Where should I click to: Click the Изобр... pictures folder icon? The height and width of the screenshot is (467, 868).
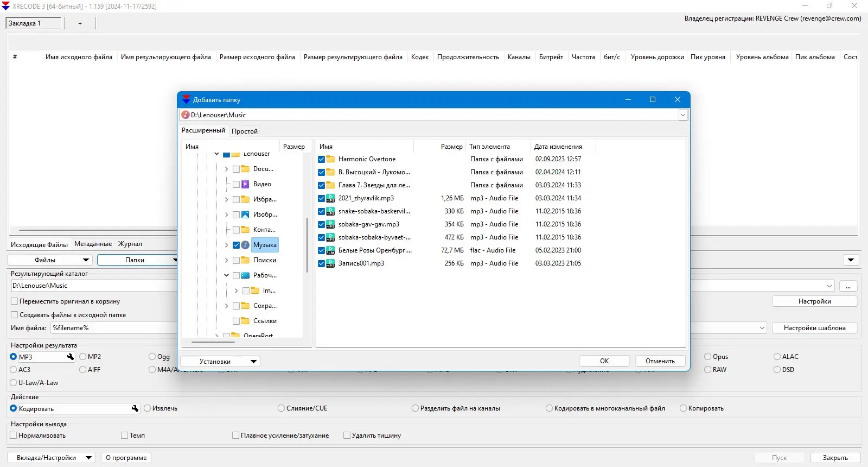(245, 214)
